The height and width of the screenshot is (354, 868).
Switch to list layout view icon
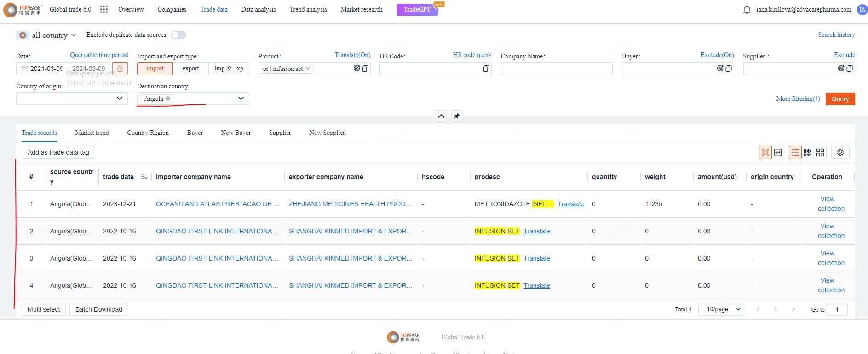pos(795,152)
